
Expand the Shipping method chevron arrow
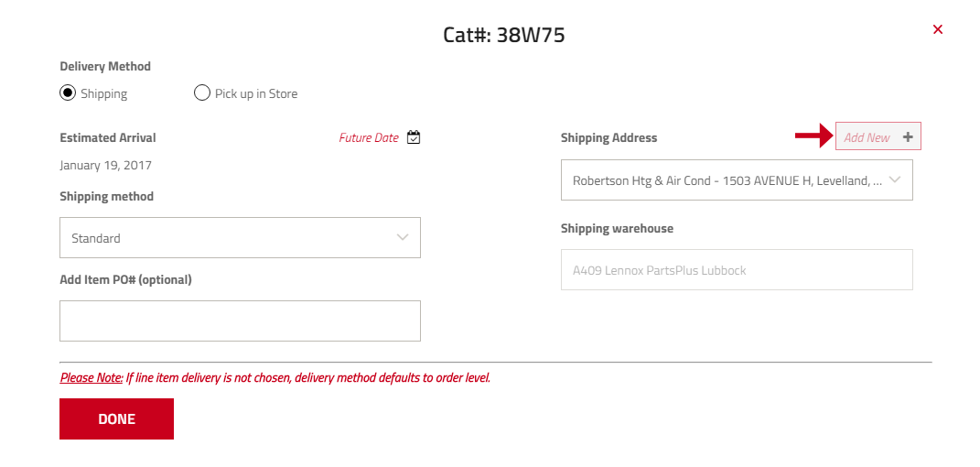coord(403,237)
